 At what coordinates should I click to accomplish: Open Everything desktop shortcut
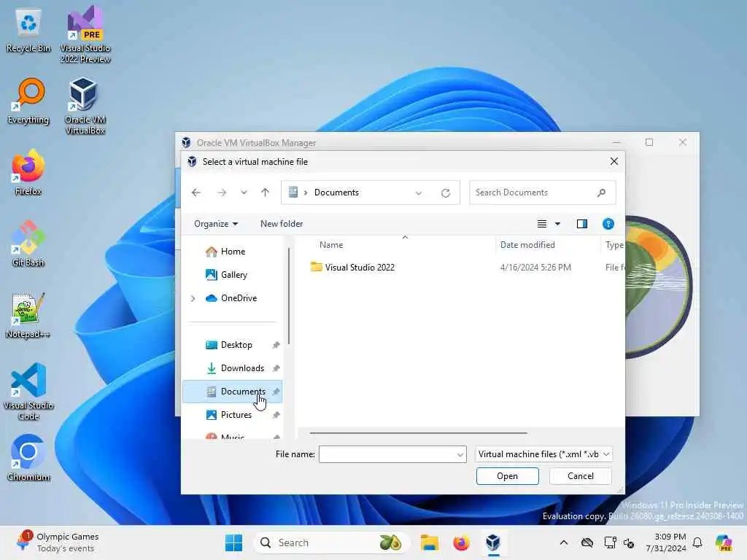28,101
